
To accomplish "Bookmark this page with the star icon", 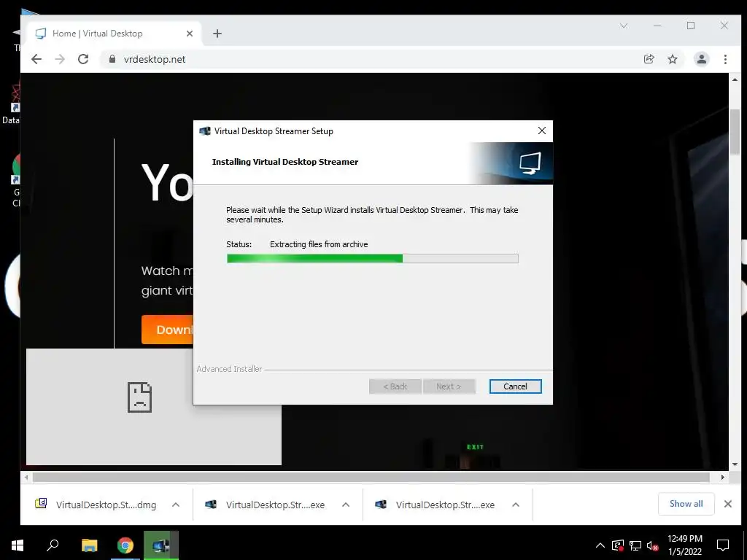I will coord(672,59).
